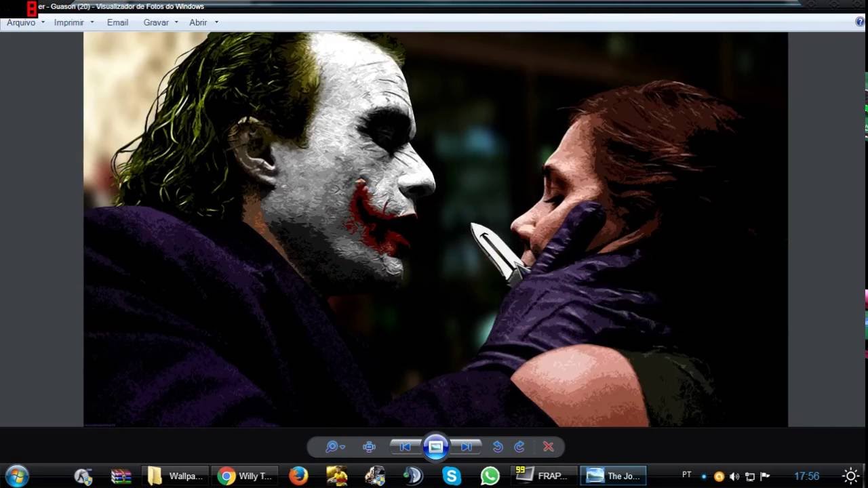Open WhatsApp from the taskbar

click(x=490, y=476)
